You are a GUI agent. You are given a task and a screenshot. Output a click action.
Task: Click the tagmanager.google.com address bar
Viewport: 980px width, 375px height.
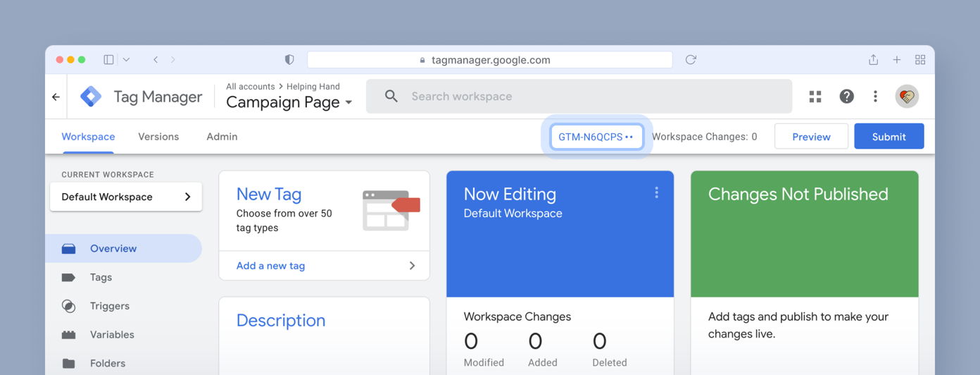(489, 60)
